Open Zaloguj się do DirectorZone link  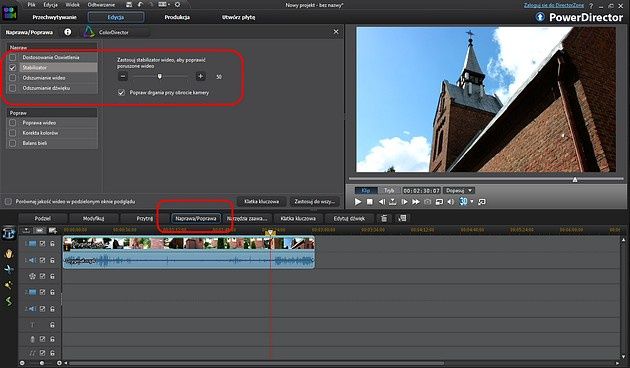pyautogui.click(x=554, y=5)
